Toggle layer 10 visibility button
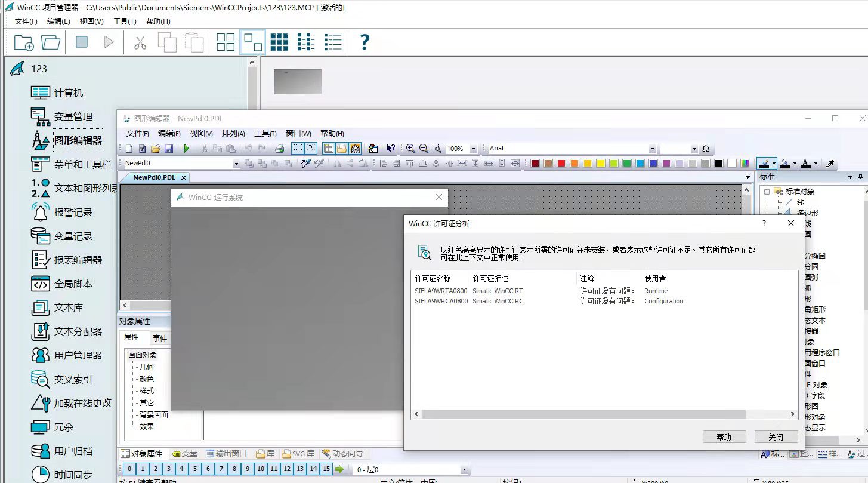The height and width of the screenshot is (483, 868). (x=261, y=469)
